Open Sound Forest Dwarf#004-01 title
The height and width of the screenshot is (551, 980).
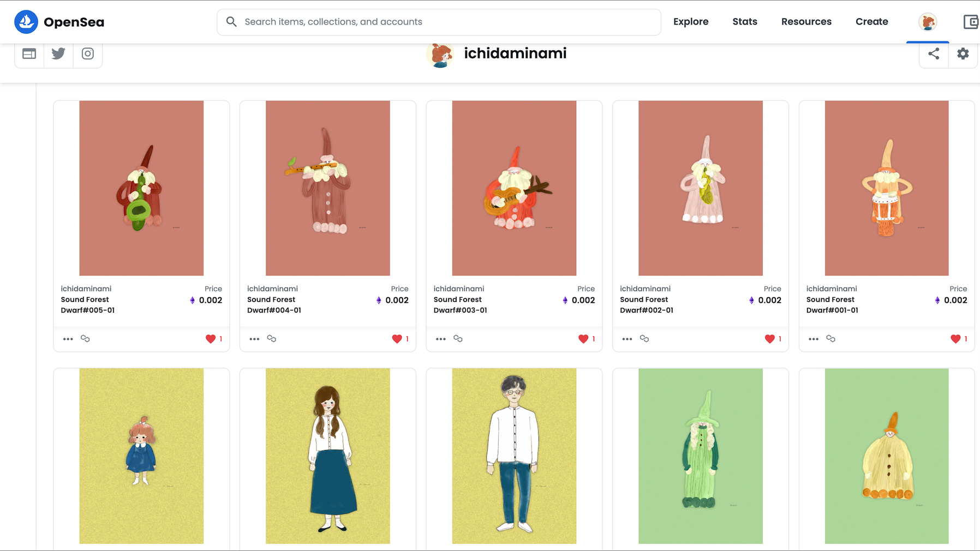pyautogui.click(x=274, y=305)
